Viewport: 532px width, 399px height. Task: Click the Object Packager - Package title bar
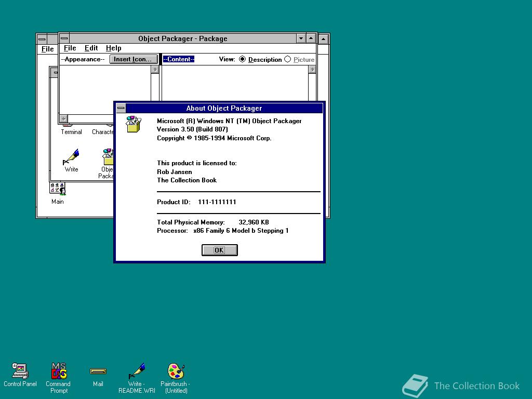pos(182,38)
